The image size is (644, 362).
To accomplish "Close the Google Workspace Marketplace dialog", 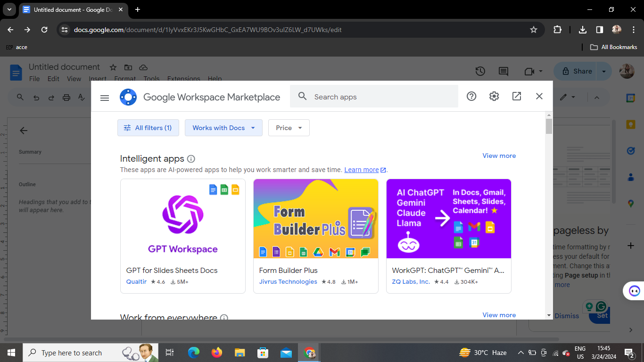I will 539,96.
